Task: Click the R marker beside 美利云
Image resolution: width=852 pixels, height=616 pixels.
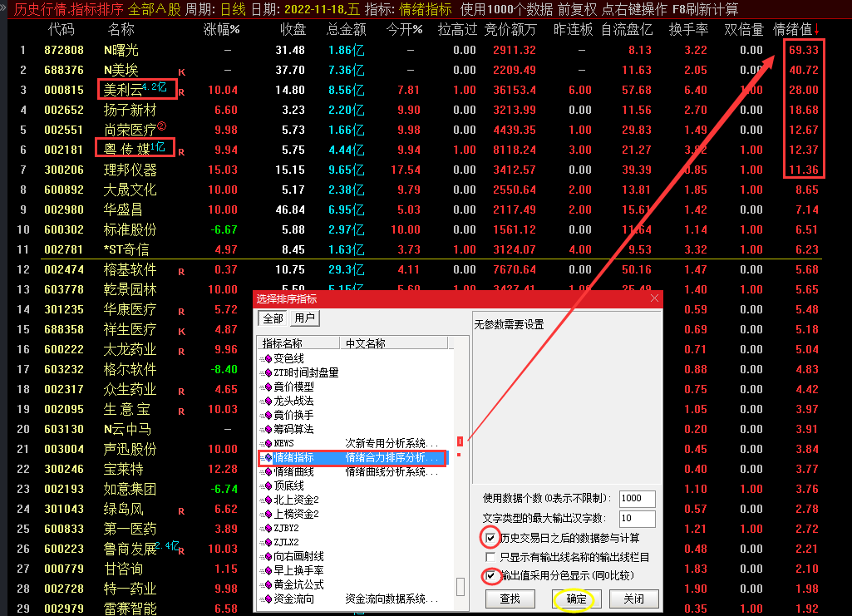Action: click(181, 92)
